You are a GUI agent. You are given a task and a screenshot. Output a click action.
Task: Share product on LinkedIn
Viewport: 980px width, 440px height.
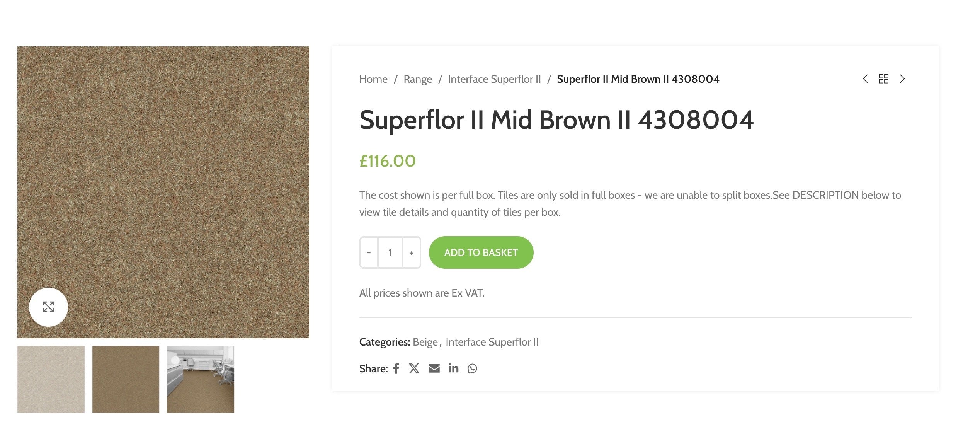[x=453, y=368]
